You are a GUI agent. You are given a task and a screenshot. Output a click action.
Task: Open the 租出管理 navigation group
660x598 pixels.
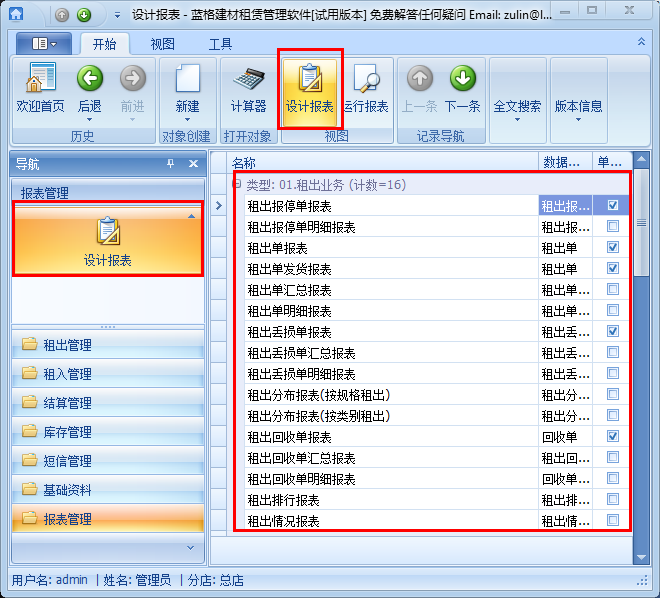click(x=108, y=345)
